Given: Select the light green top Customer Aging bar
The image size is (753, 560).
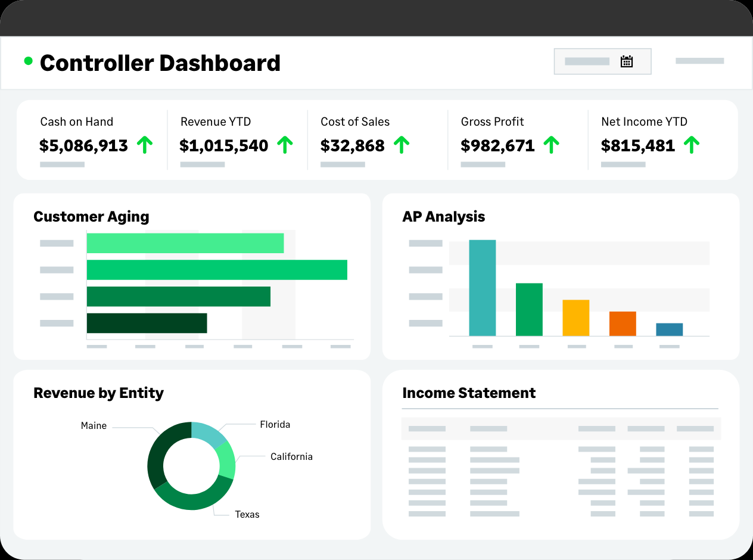Looking at the screenshot, I should point(185,243).
